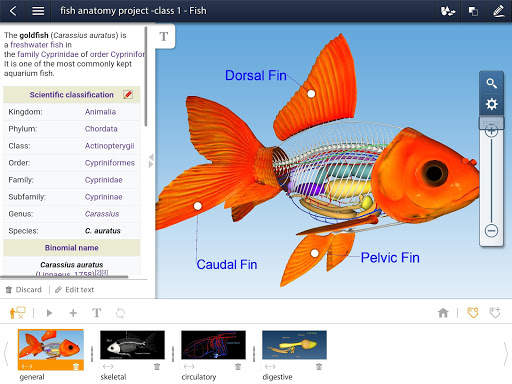Open the Chordata link
Image resolution: width=512 pixels, height=384 pixels.
click(x=101, y=129)
